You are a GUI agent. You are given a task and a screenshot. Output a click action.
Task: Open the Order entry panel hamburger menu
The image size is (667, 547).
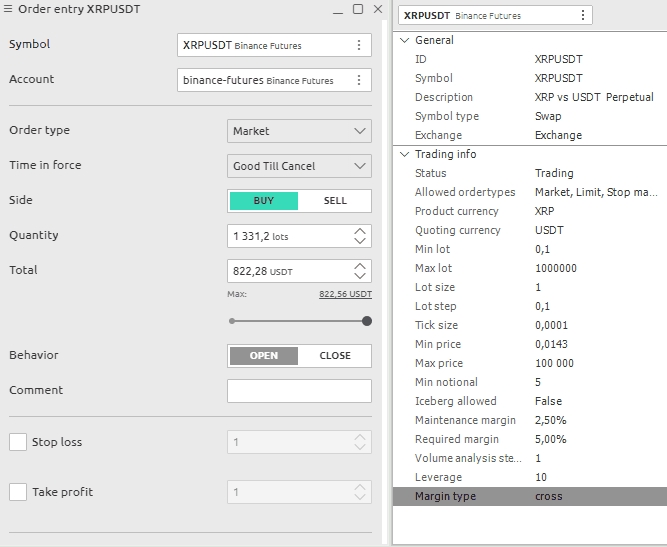pos(9,9)
